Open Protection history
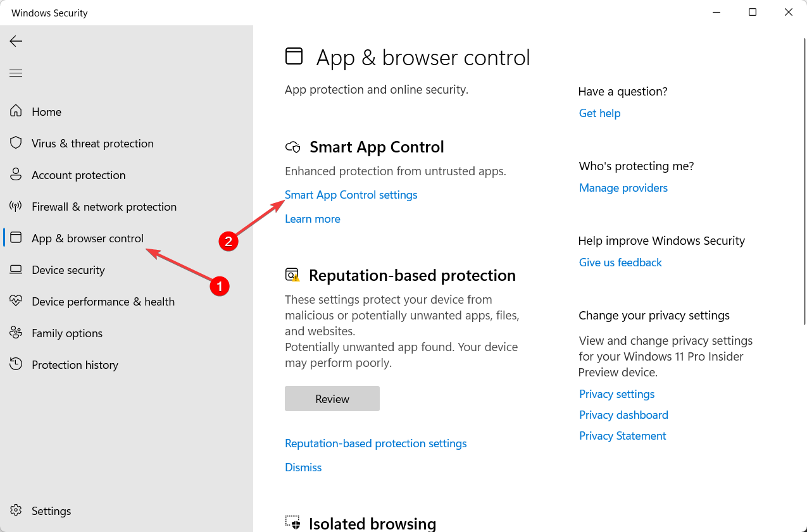 [75, 364]
